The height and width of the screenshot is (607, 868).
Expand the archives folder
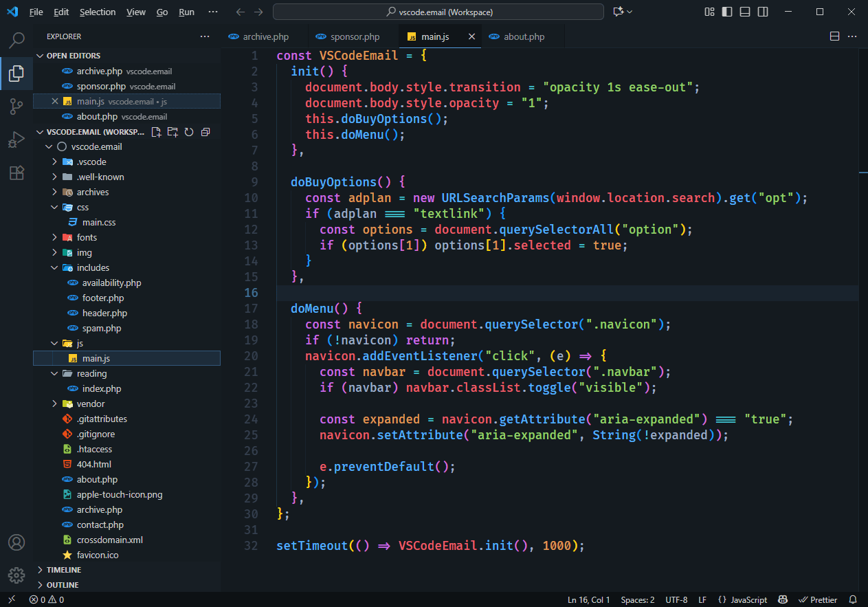(x=54, y=192)
